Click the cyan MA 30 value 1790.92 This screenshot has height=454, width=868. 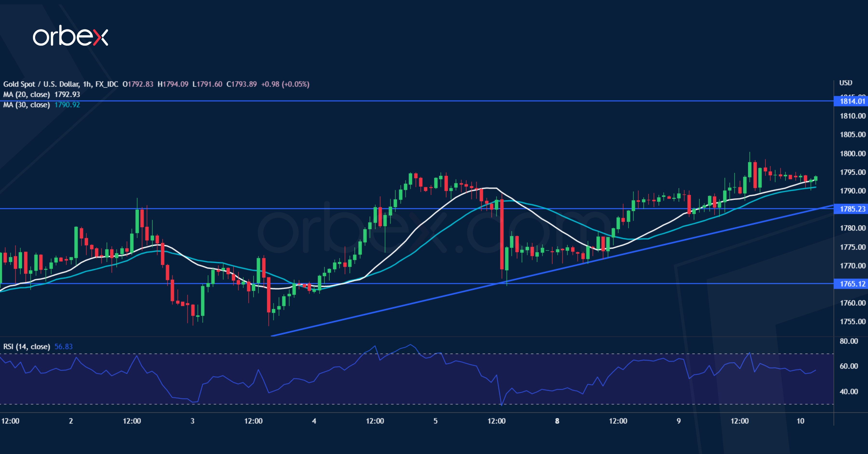click(67, 105)
